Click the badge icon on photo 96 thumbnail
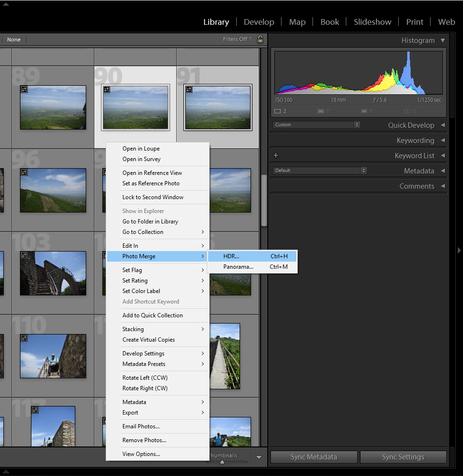This screenshot has height=476, width=463. tap(24, 172)
